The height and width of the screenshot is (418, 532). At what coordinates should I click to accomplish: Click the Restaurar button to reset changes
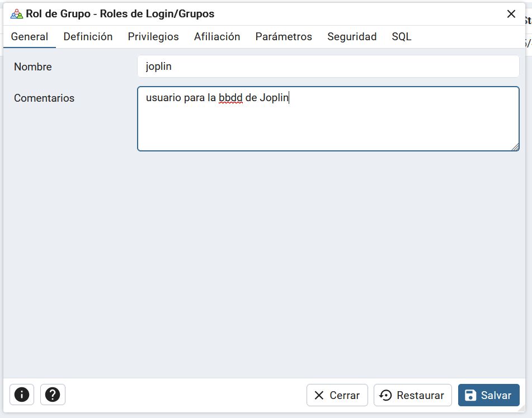(412, 395)
